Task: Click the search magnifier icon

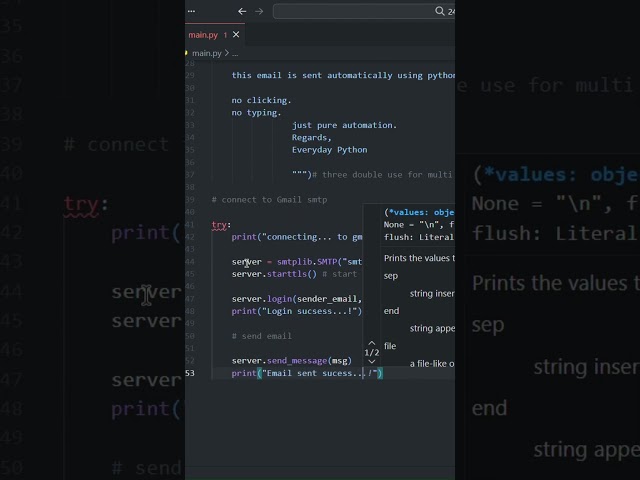Action: (439, 11)
